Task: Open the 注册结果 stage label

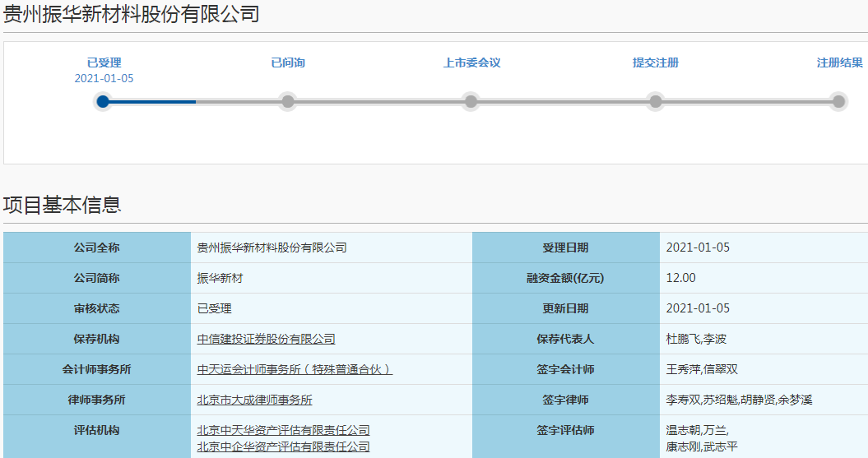Action: click(839, 62)
